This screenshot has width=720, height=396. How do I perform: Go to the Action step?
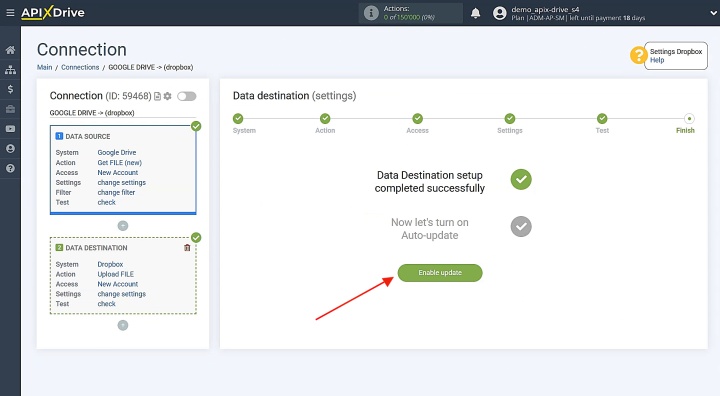[x=325, y=119]
